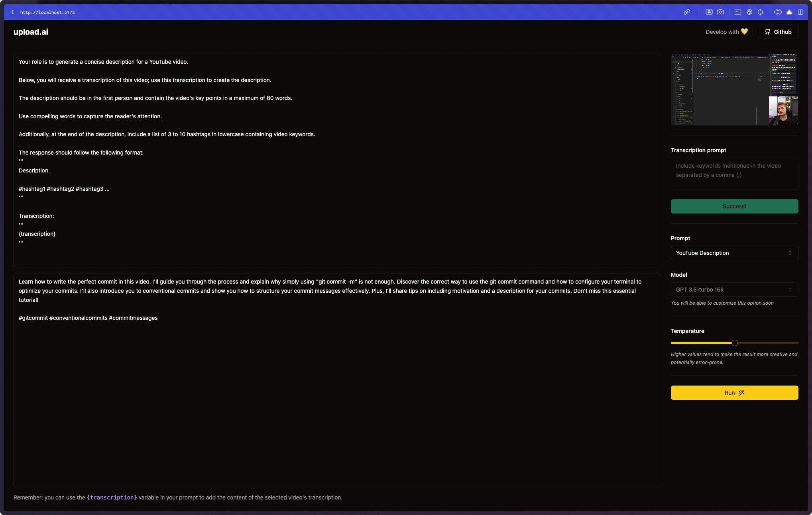Open the GPT 3.5-turbo 16k model dropdown

tap(734, 290)
